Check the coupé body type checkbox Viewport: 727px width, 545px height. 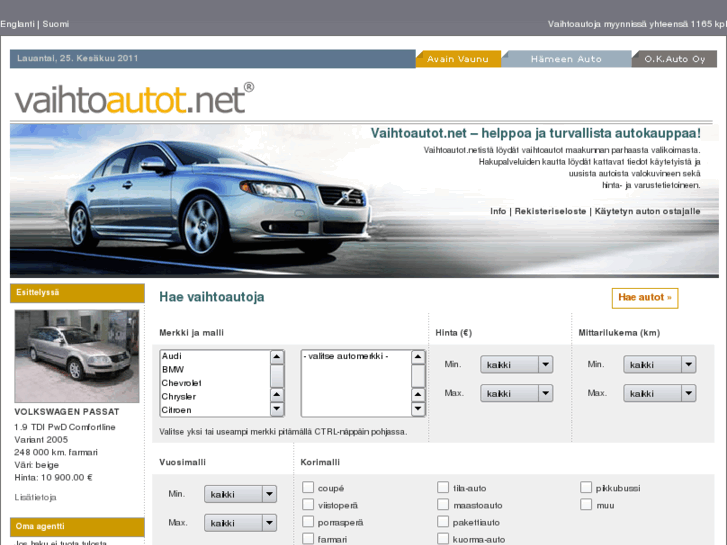pos(308,487)
